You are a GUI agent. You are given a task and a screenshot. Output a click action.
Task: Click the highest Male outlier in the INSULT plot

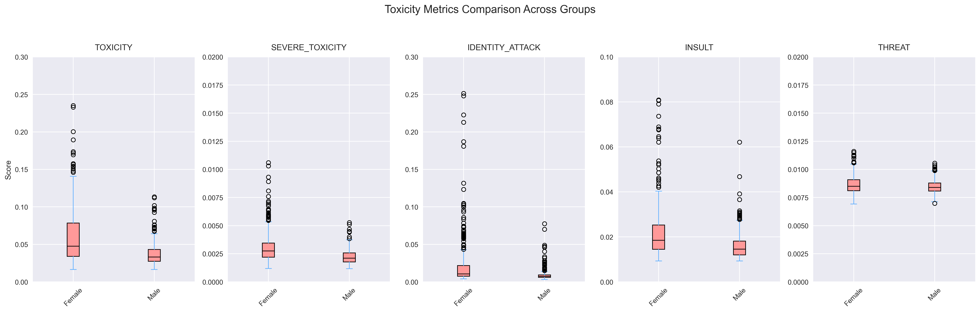[740, 142]
